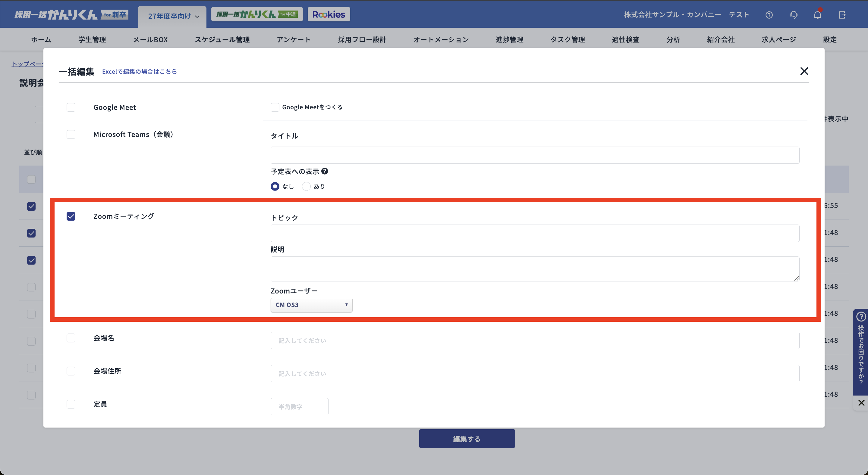Open the notifications bell icon
Screen dimensions: 868x475
[x=817, y=15]
